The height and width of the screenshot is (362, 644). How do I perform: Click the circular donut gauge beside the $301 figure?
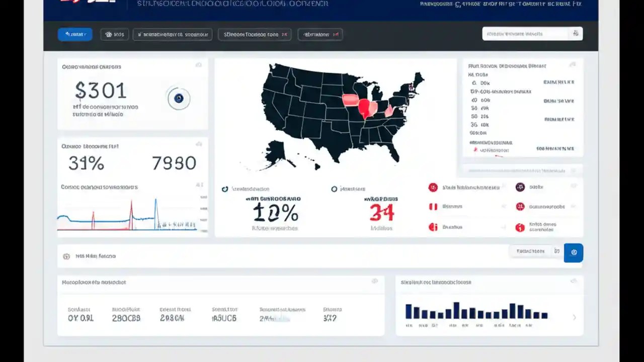point(178,99)
